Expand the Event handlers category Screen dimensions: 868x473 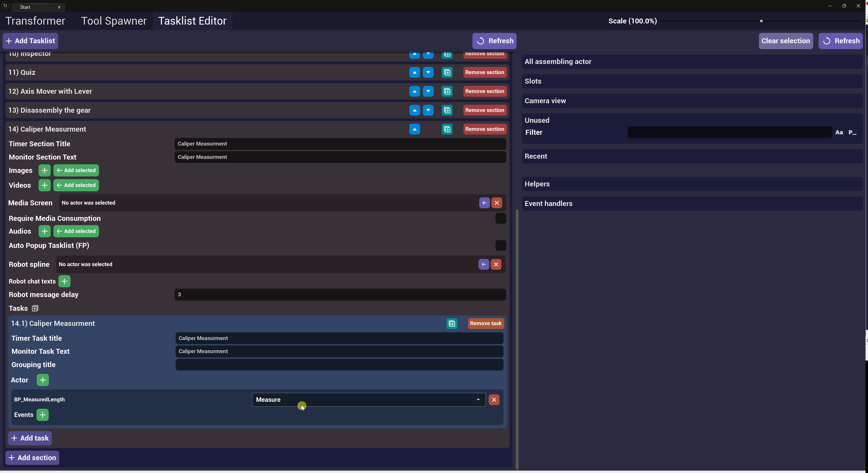pyautogui.click(x=548, y=204)
